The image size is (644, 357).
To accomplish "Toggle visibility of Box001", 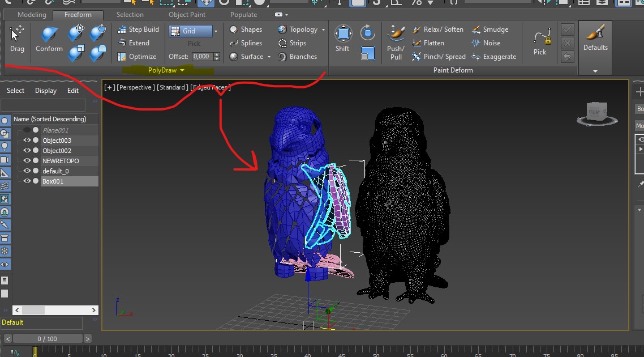I will coord(27,181).
